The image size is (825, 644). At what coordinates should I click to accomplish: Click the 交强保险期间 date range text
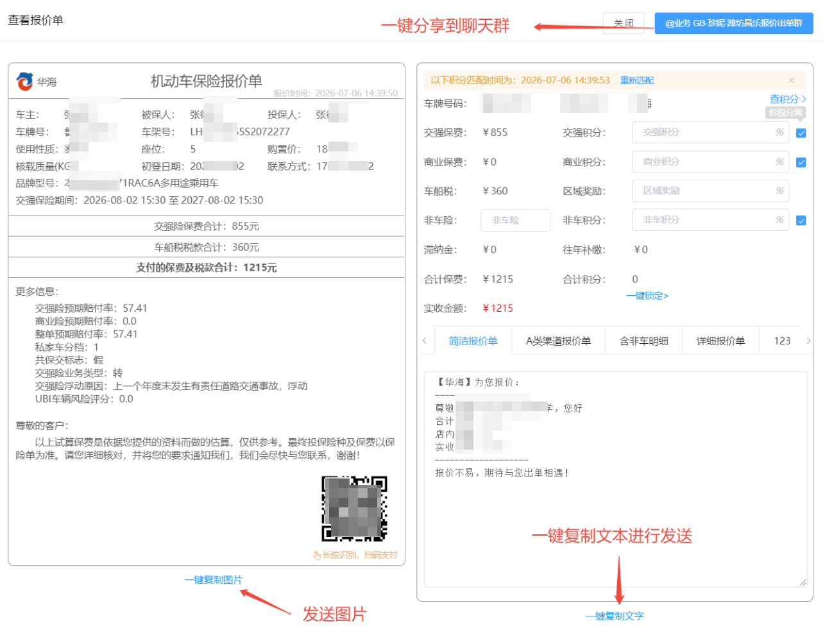point(173,200)
